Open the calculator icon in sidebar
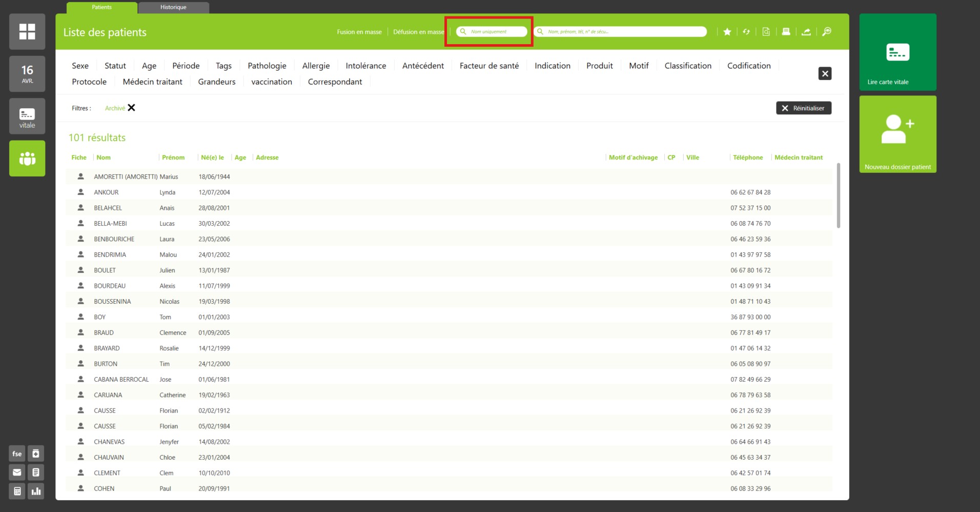980x512 pixels. [x=17, y=491]
